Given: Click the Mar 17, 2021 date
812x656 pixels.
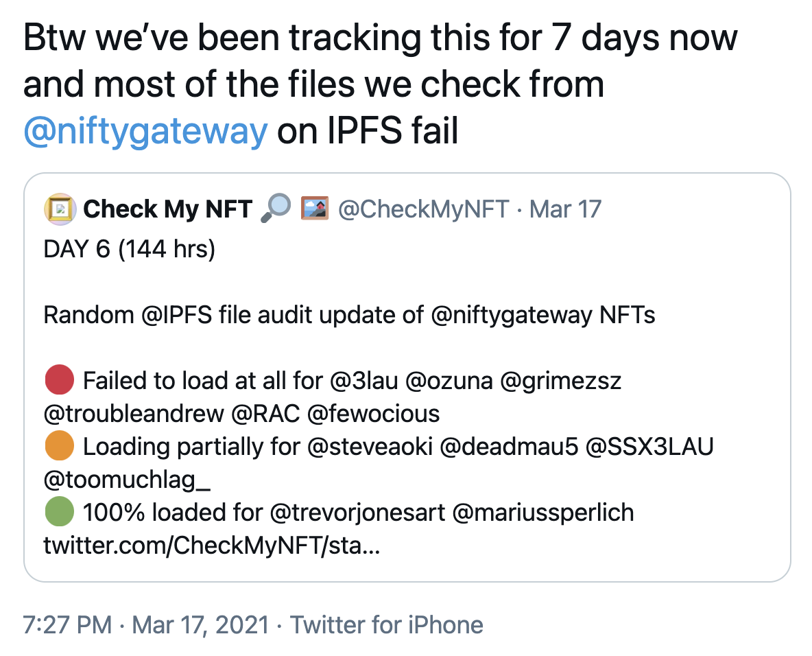Looking at the screenshot, I should point(198,625).
